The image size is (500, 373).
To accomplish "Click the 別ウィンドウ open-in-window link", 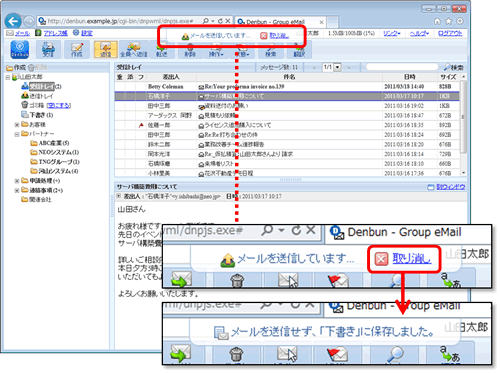I will (x=447, y=187).
